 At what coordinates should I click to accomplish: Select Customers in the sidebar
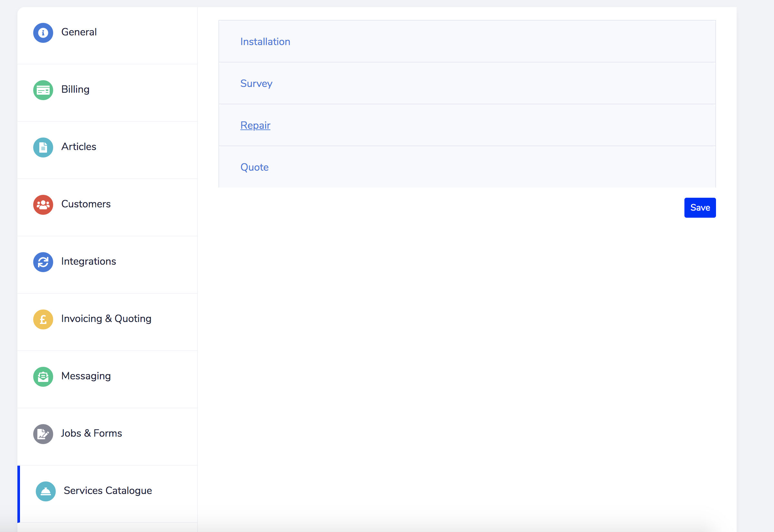point(107,208)
